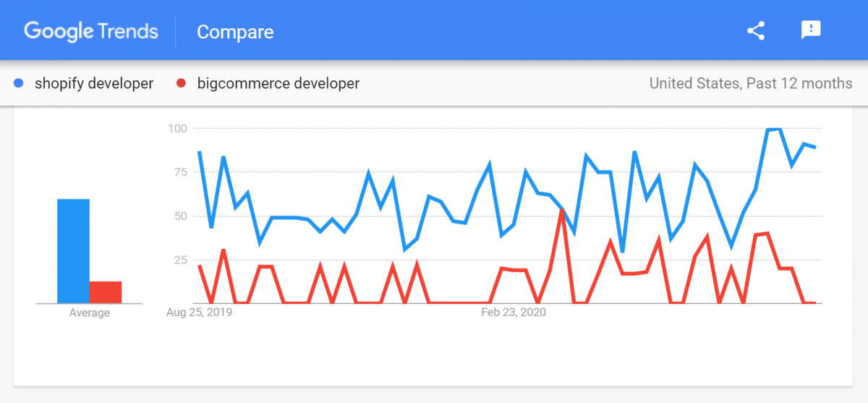Click the Google Trends logo
Screen dimensions: 868x403
pos(91,32)
